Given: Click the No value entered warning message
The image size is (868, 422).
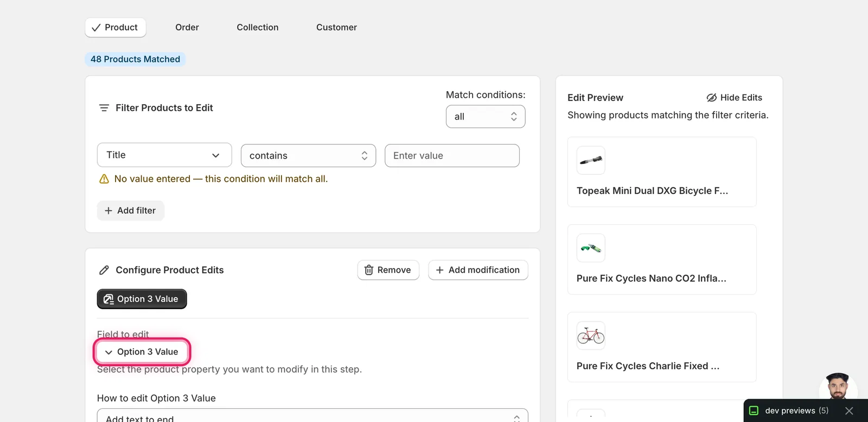Looking at the screenshot, I should (x=221, y=179).
